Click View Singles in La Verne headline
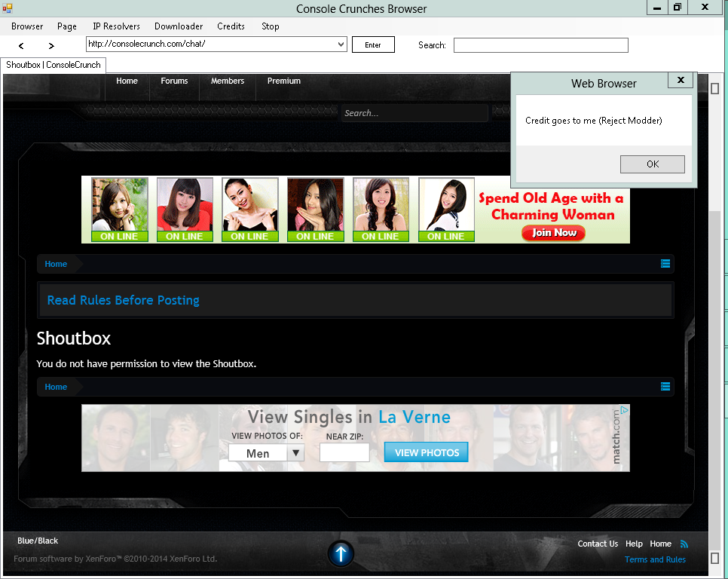 tap(349, 416)
